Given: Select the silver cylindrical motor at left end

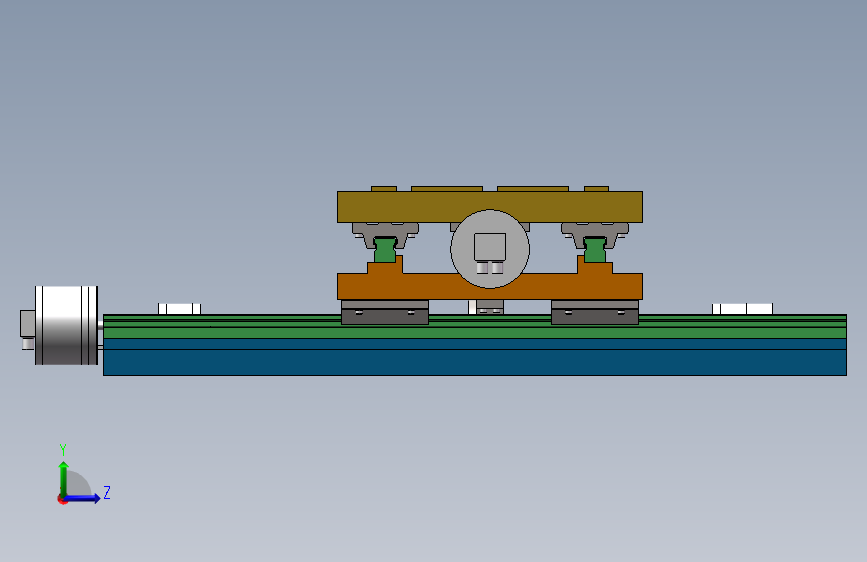Looking at the screenshot, I should coord(66,325).
